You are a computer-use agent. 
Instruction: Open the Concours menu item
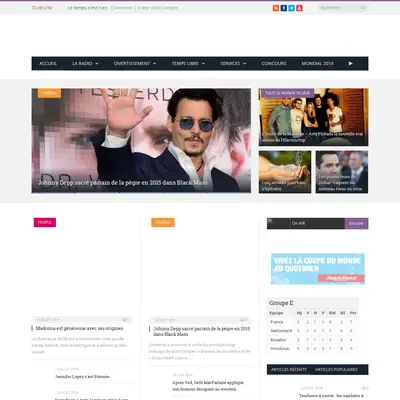[x=274, y=63]
